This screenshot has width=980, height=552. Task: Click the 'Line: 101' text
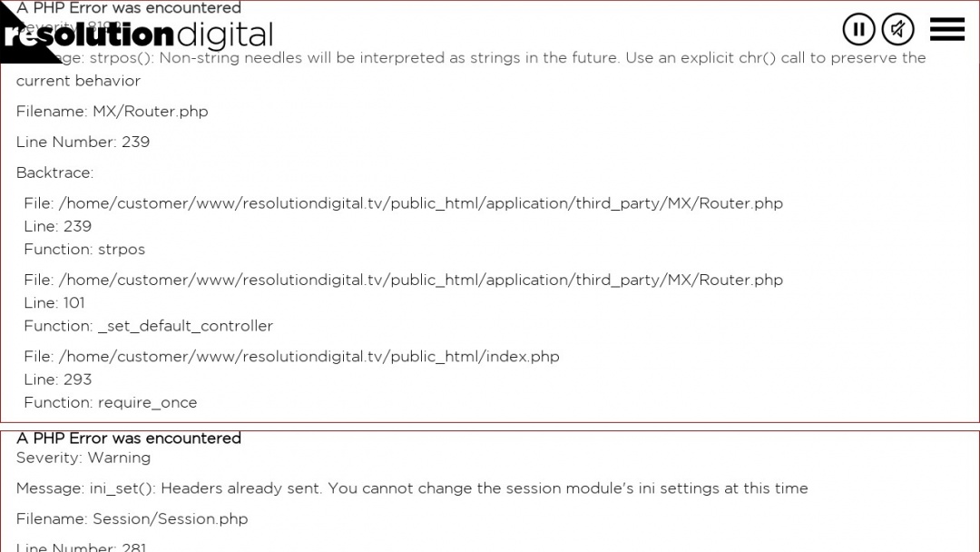(54, 302)
